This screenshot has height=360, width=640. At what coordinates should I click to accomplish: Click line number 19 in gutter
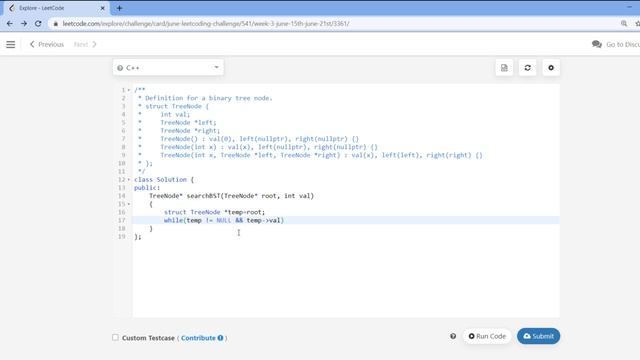(122, 237)
